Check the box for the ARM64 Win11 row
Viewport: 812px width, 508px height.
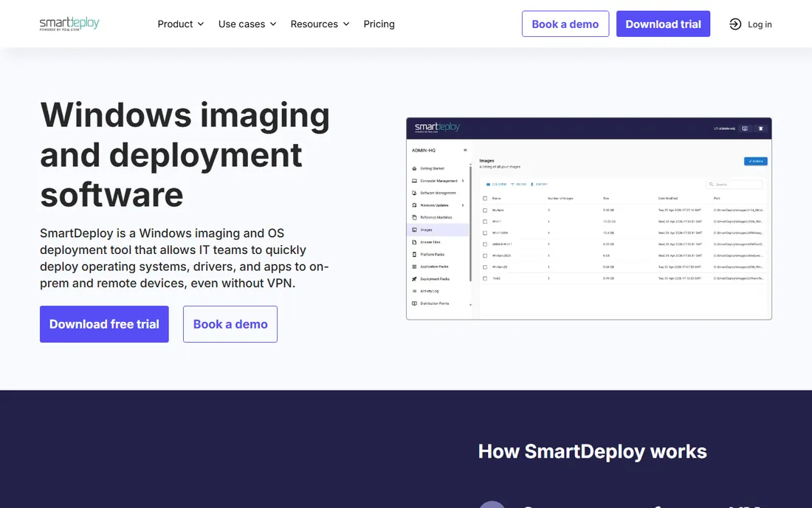(485, 244)
